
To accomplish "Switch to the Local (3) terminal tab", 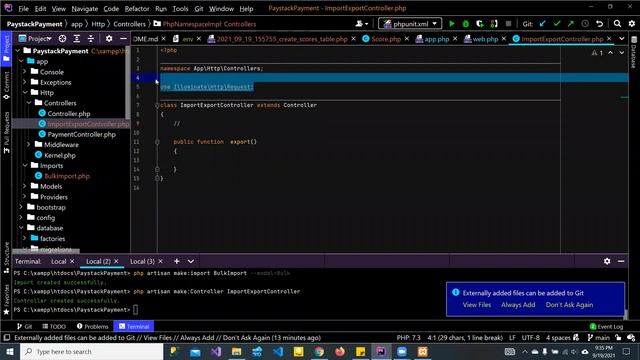I will click(x=142, y=261).
